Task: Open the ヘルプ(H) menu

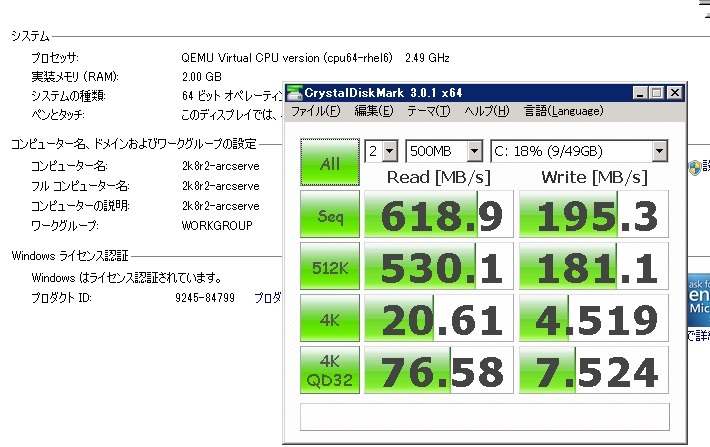Action: click(x=487, y=111)
